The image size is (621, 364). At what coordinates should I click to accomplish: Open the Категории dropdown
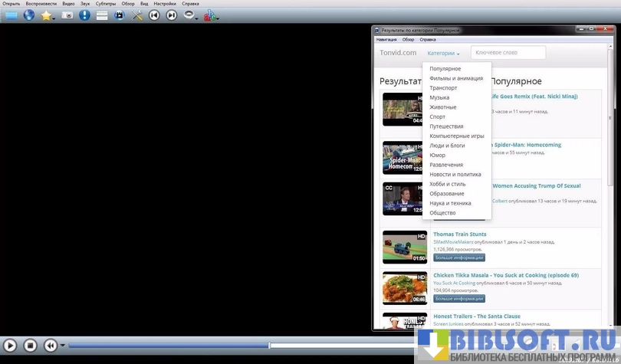coord(443,54)
